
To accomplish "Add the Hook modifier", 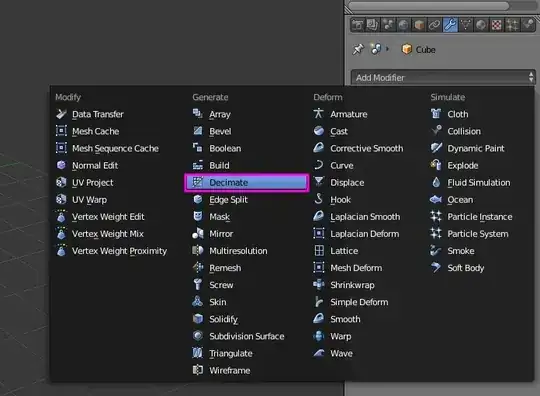I will [332, 200].
